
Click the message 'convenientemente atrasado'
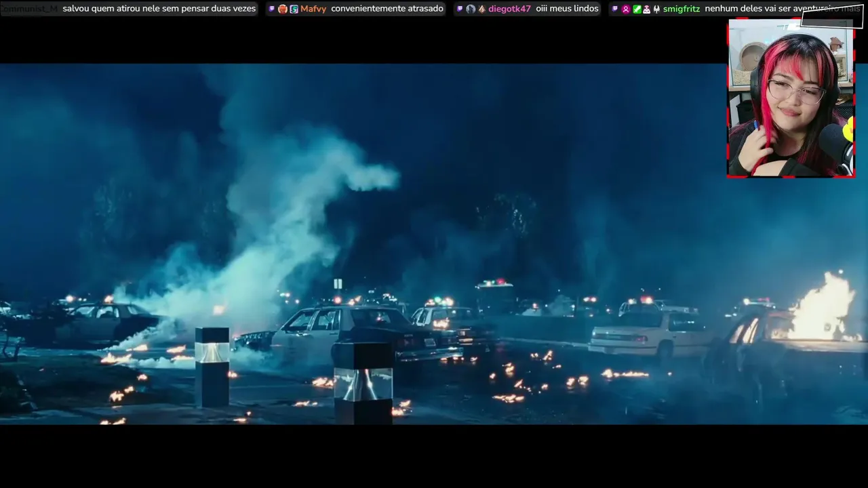(x=387, y=9)
